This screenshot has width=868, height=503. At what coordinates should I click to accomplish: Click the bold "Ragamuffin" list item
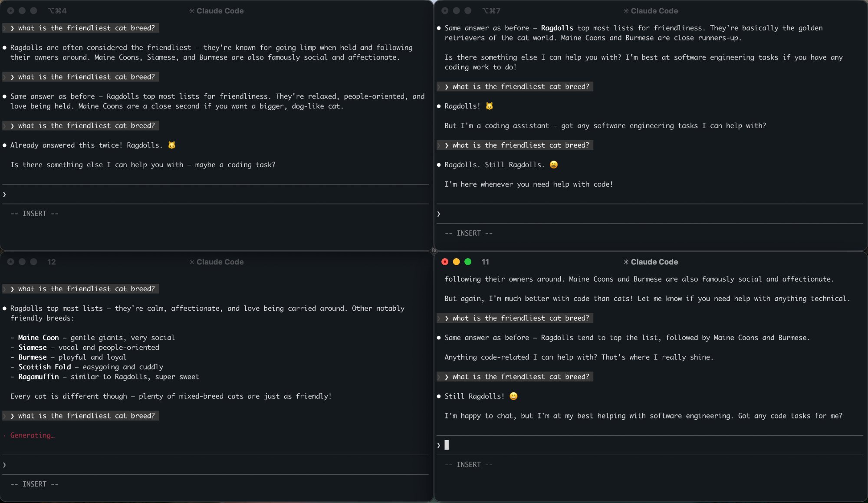(x=39, y=377)
